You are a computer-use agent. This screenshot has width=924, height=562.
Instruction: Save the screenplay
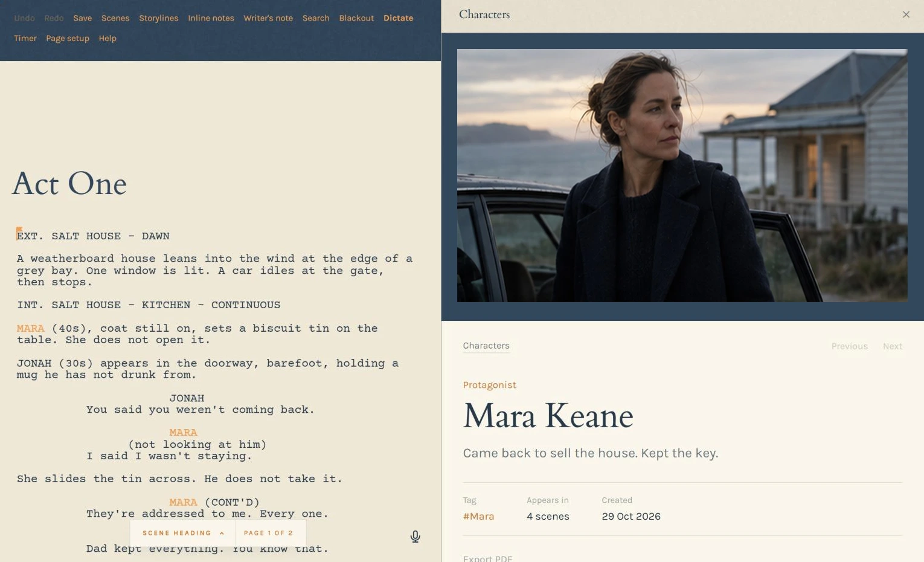[83, 18]
